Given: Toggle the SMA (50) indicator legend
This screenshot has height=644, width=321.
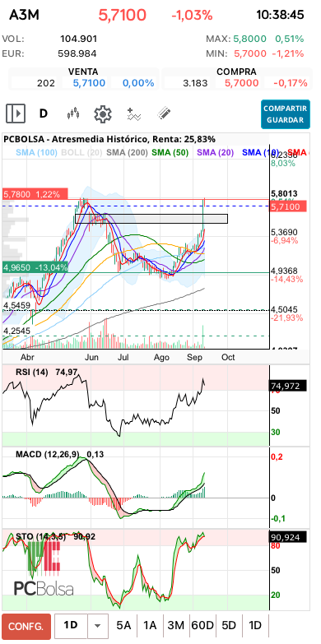Looking at the screenshot, I should pyautogui.click(x=170, y=153).
